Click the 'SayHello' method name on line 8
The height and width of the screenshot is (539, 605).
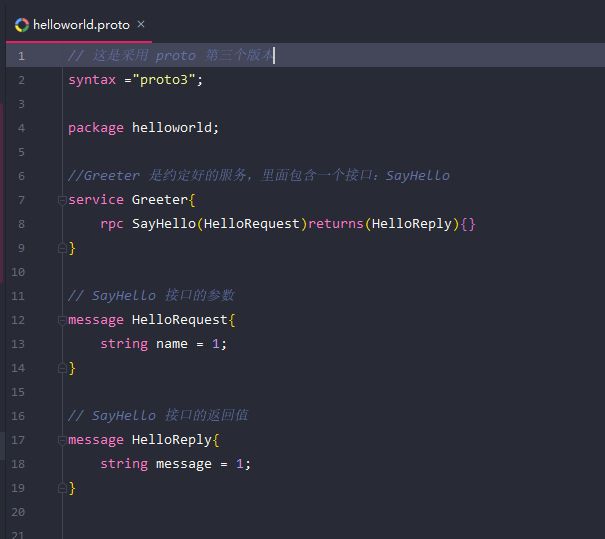[x=164, y=224]
